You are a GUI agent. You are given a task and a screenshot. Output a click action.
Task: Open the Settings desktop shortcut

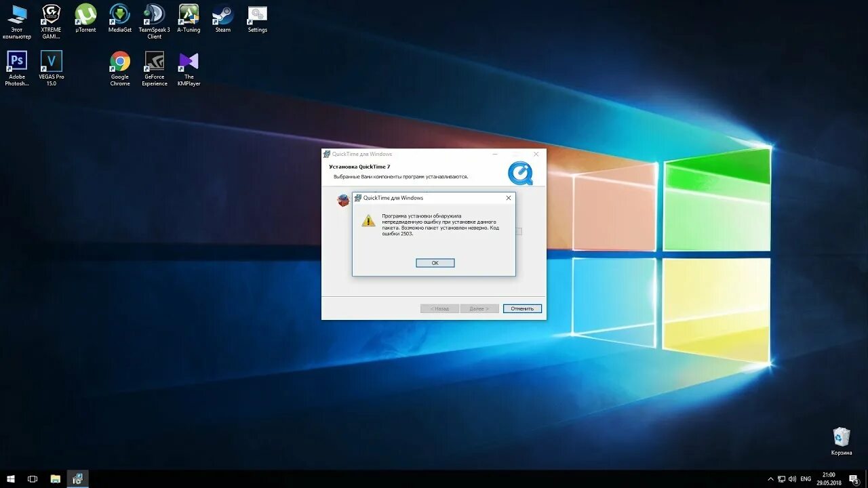click(x=258, y=18)
